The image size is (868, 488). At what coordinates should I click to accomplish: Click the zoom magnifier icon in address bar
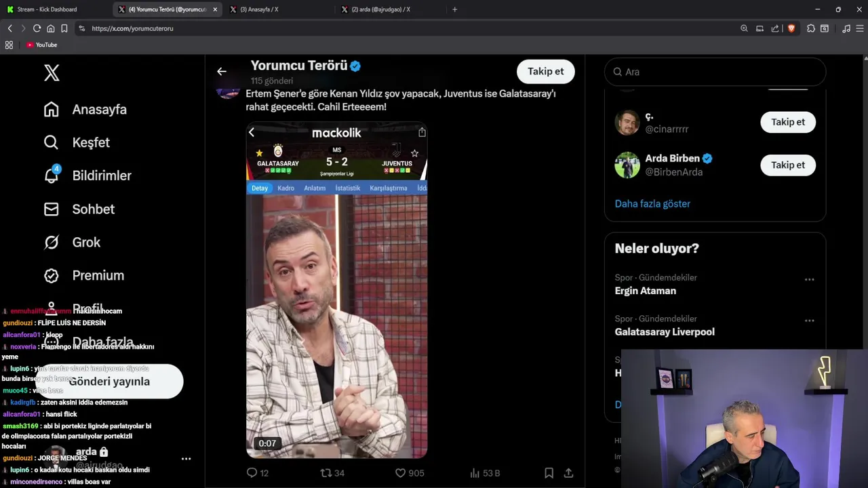tap(744, 28)
